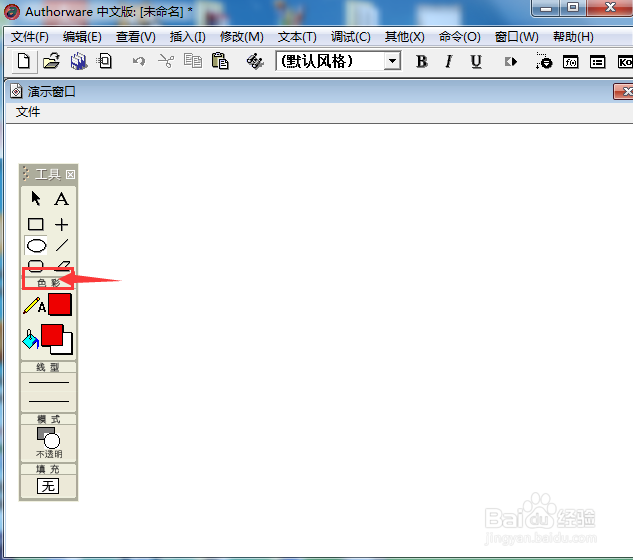Open the 帮助(H) menu
633x560 pixels.
573,37
